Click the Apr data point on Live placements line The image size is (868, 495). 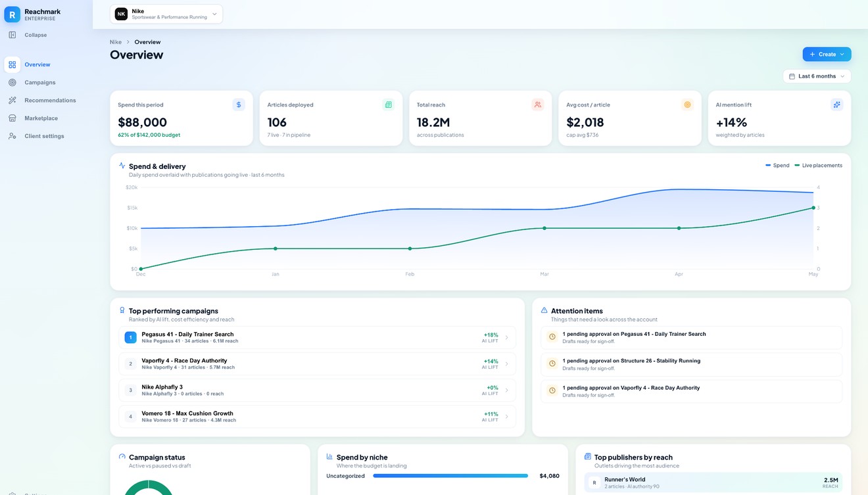[679, 228]
